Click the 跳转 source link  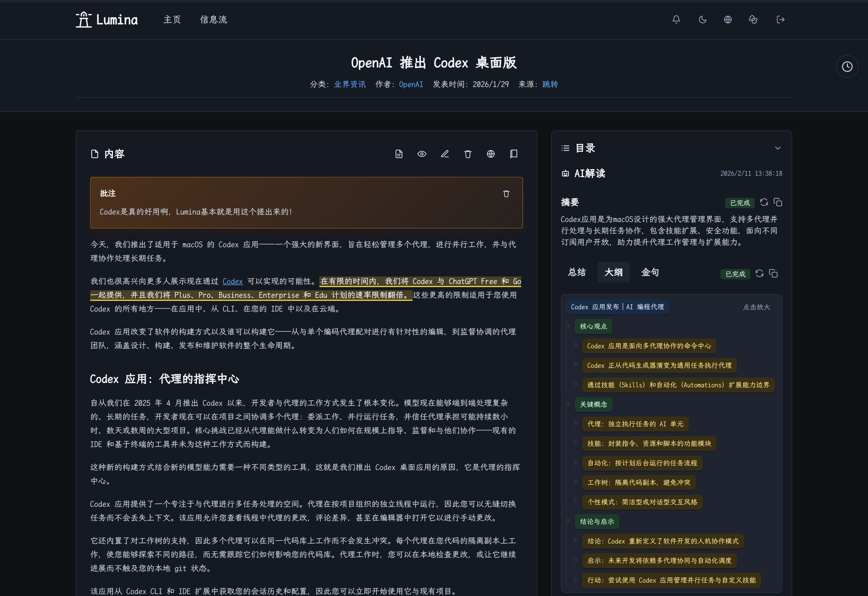tap(550, 84)
